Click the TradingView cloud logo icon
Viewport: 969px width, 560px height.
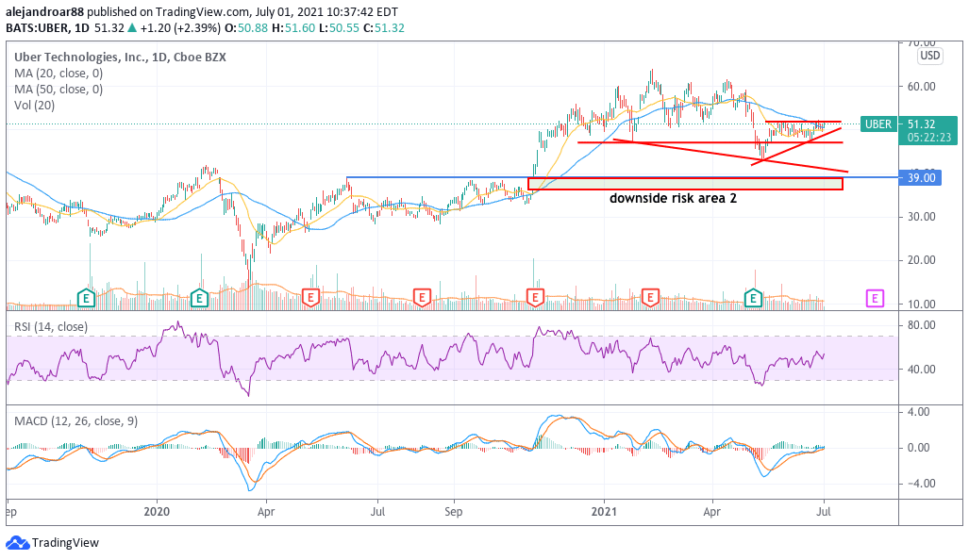coord(17,543)
